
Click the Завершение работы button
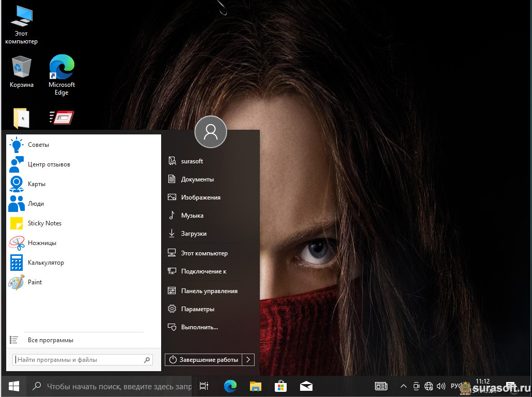[204, 360]
